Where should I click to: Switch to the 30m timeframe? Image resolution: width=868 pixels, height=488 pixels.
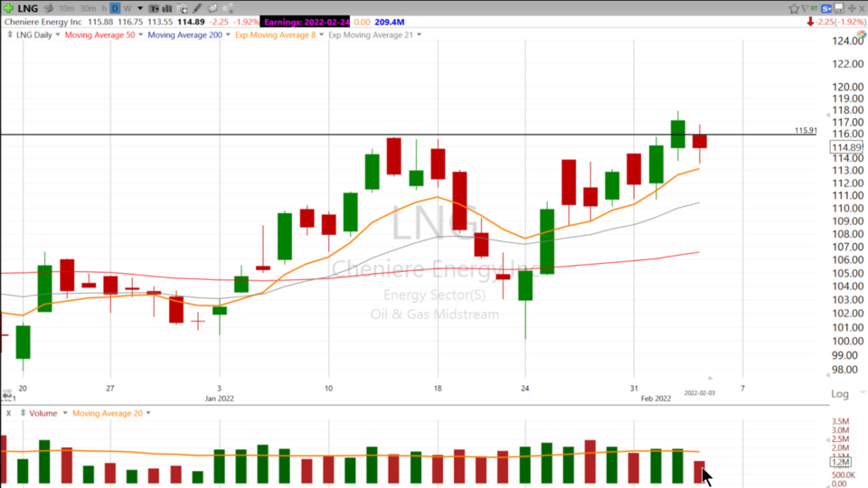pyautogui.click(x=88, y=8)
